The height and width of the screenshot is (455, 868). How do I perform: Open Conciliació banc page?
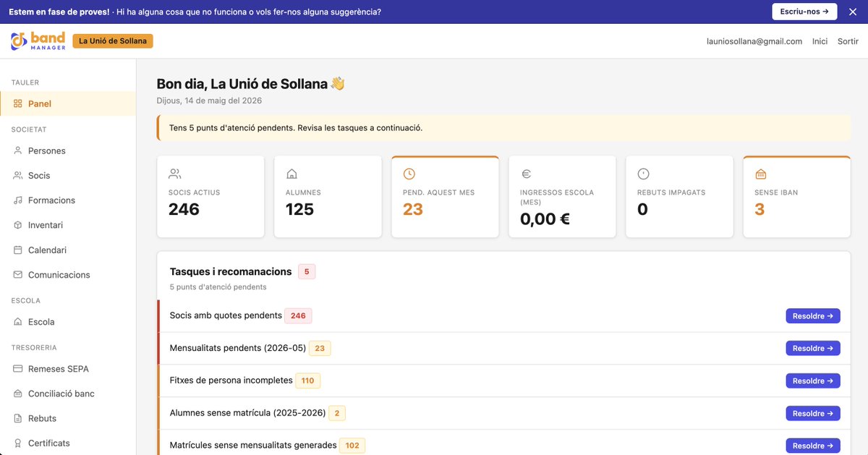pos(68,394)
